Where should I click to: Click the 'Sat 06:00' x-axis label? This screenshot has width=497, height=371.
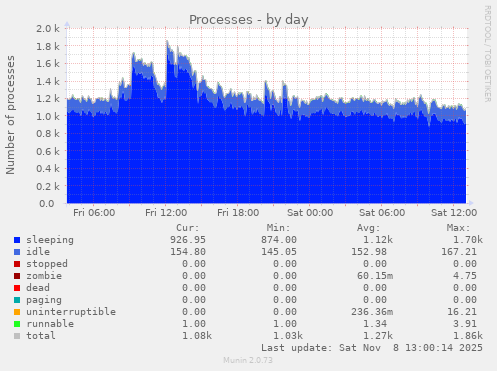pyautogui.click(x=382, y=213)
